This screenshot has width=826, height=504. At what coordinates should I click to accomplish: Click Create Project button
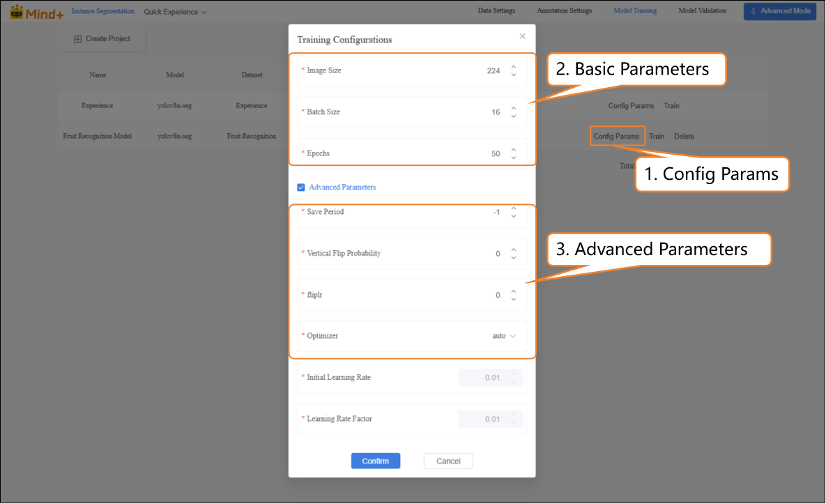point(102,39)
